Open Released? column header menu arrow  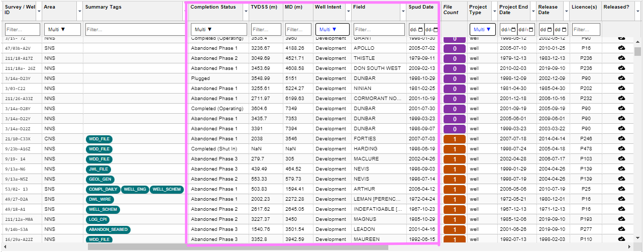pos(638,11)
